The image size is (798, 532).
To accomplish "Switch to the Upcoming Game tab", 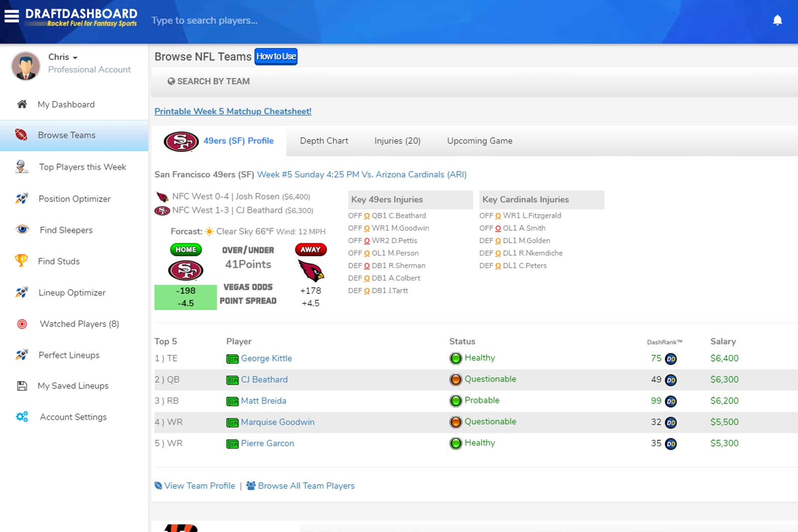I will pyautogui.click(x=480, y=141).
